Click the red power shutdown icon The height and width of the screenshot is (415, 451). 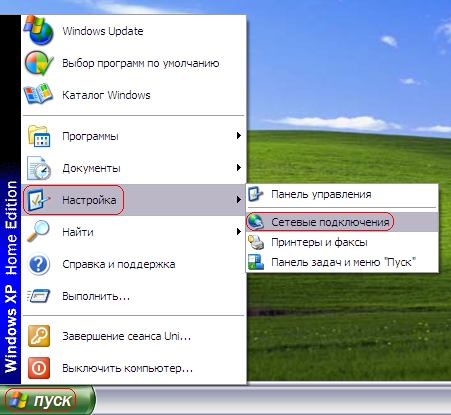[39, 368]
